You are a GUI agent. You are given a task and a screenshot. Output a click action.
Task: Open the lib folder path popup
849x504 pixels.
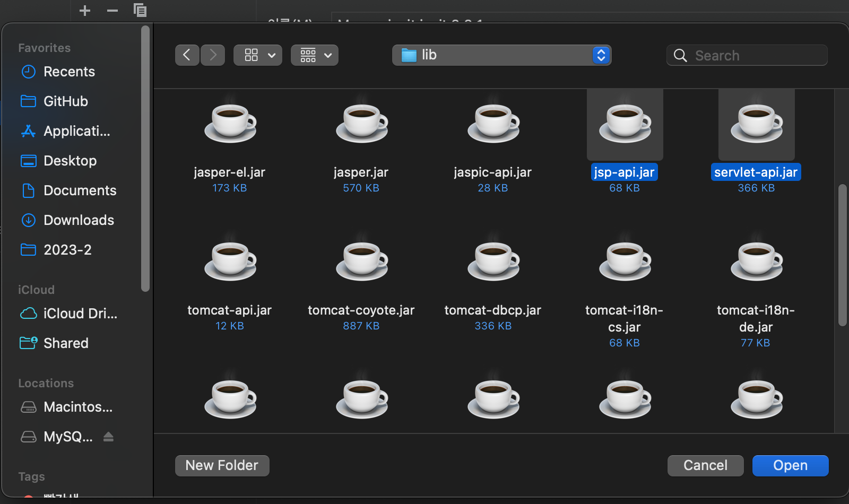(x=502, y=55)
